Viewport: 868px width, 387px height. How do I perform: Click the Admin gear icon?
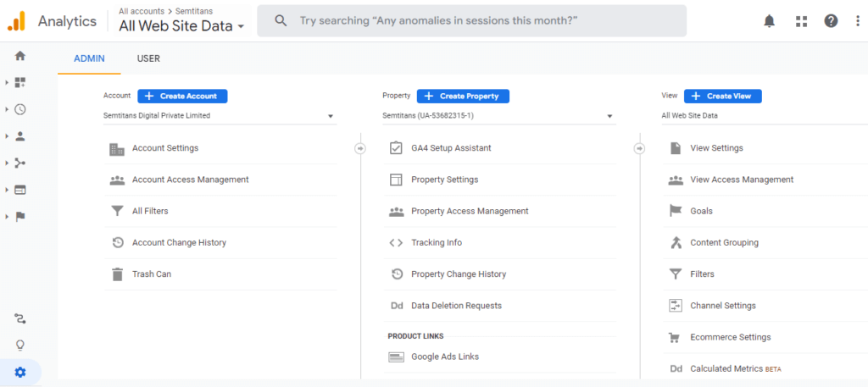coord(20,372)
